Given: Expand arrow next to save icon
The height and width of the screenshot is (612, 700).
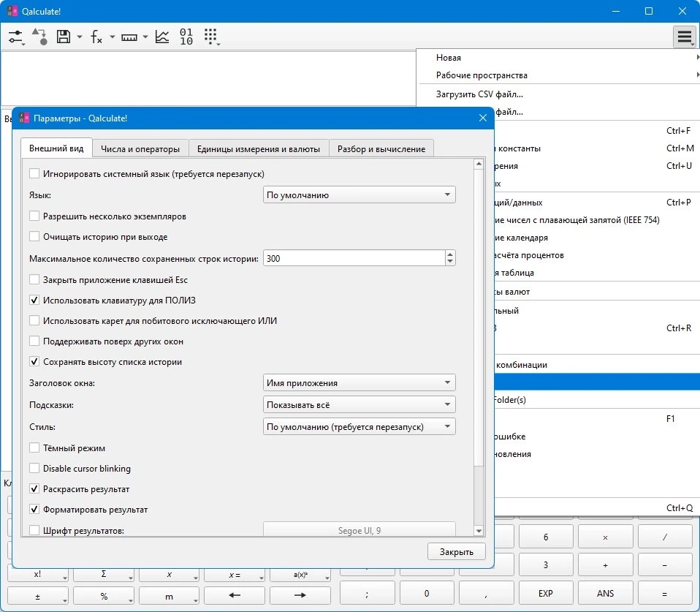Looking at the screenshot, I should (x=80, y=37).
